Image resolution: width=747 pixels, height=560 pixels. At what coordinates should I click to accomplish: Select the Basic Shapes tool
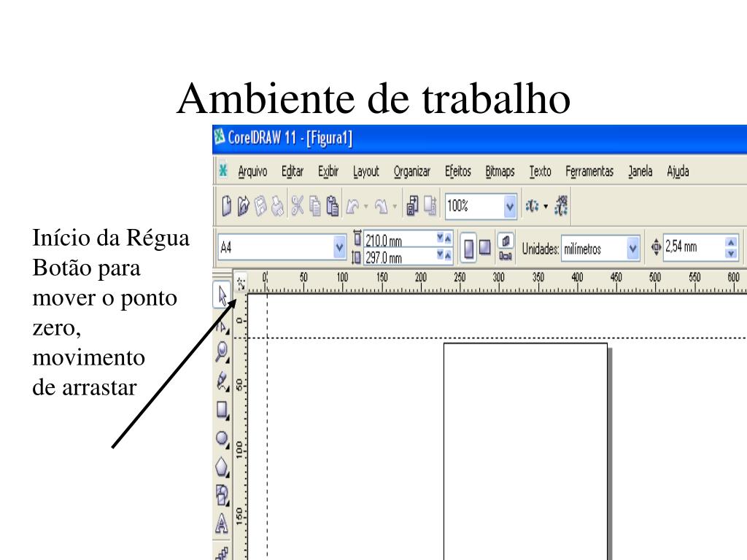coord(222,495)
